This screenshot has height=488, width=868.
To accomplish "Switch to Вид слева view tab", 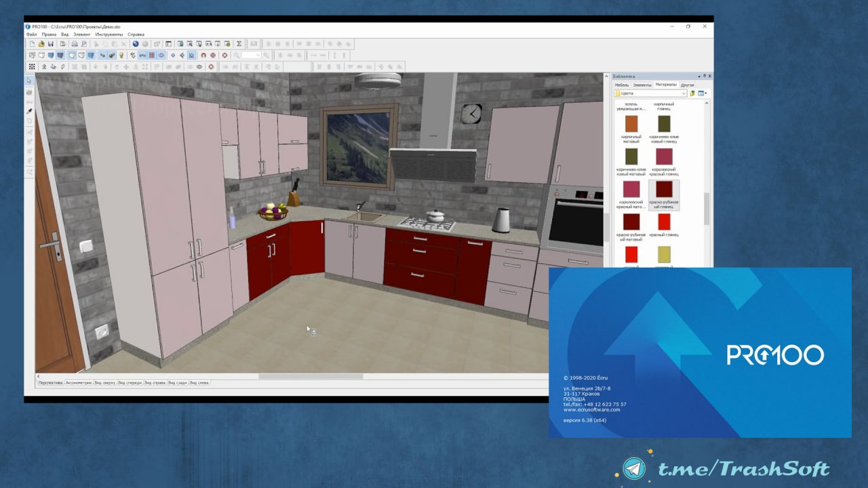I will click(x=199, y=383).
